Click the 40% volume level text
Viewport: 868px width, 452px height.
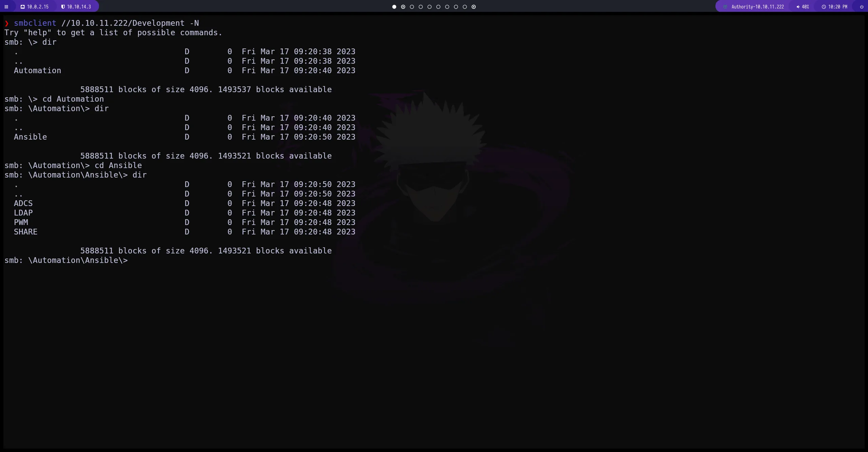805,7
